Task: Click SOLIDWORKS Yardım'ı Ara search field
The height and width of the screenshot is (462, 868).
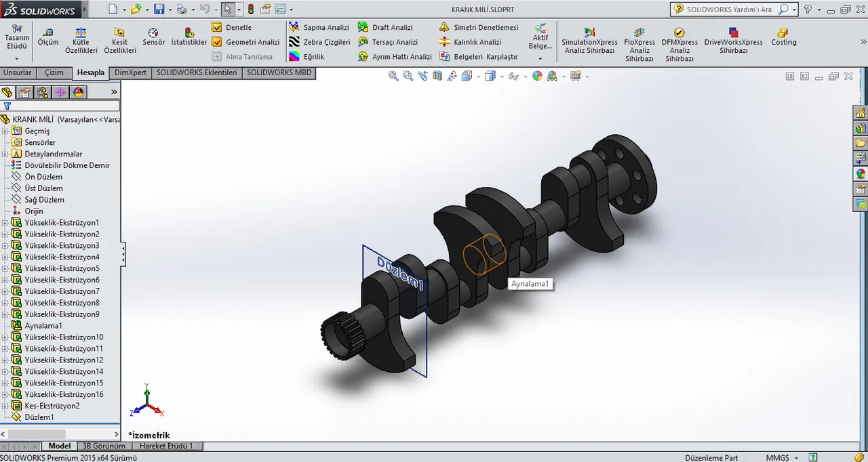Action: (x=729, y=9)
